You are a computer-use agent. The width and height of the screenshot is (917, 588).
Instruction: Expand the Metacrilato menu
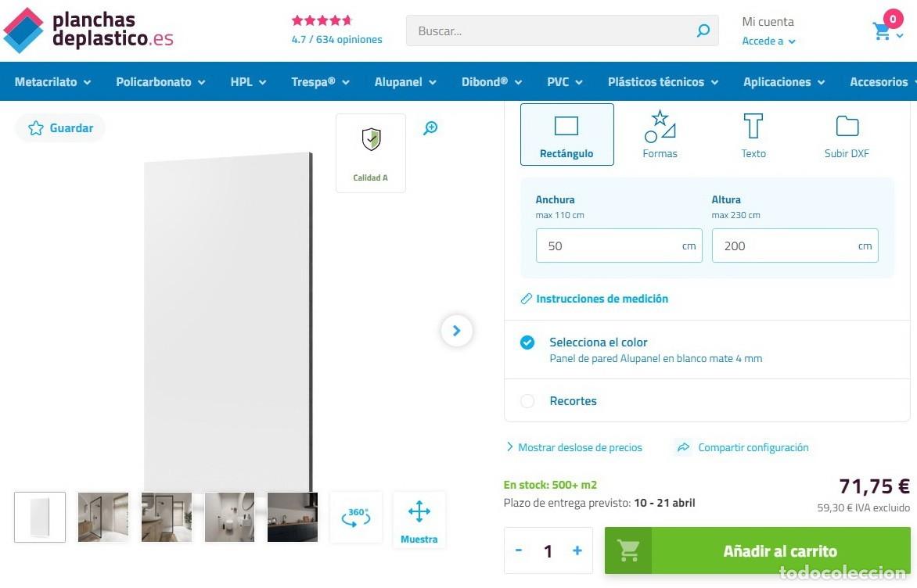click(x=52, y=82)
